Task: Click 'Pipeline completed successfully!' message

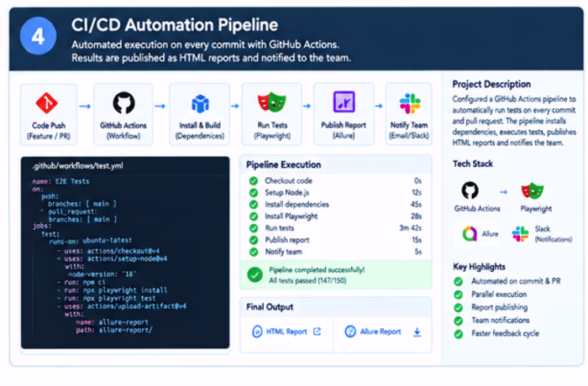Action: [x=317, y=270]
